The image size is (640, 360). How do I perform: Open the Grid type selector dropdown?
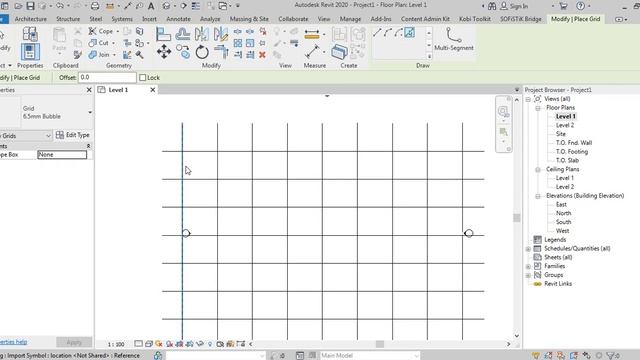coord(90,112)
